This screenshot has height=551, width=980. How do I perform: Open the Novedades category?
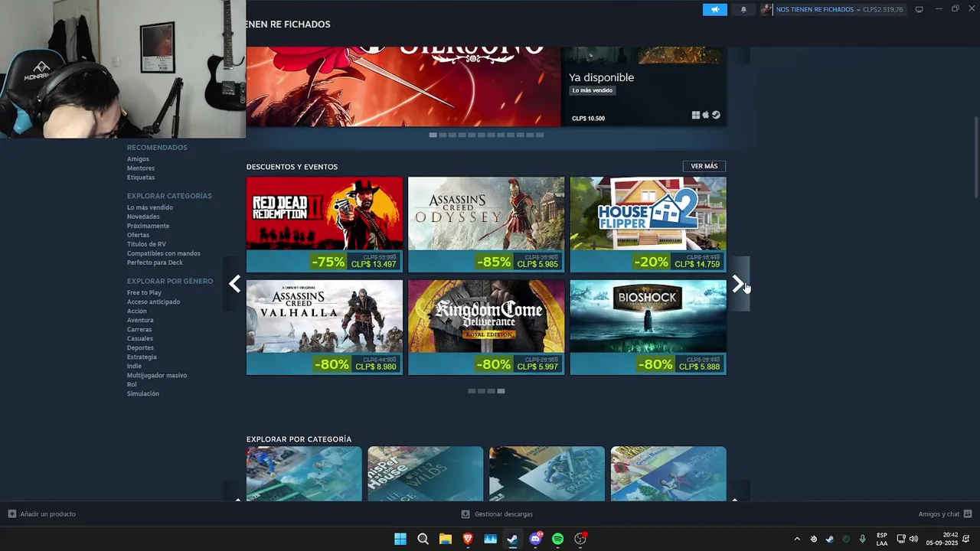coord(143,217)
